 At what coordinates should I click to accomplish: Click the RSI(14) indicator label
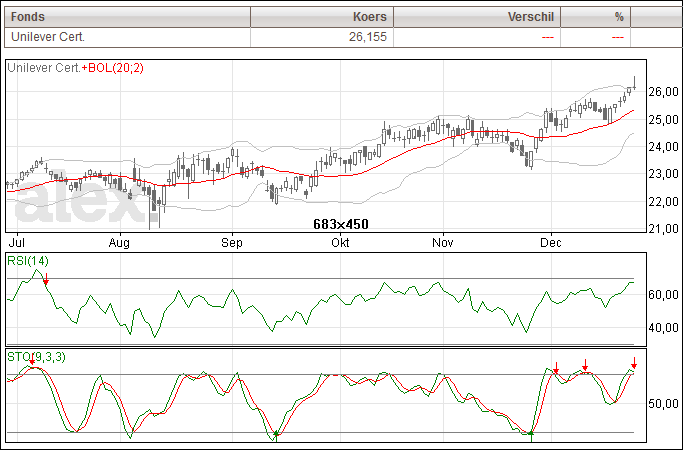(x=28, y=261)
